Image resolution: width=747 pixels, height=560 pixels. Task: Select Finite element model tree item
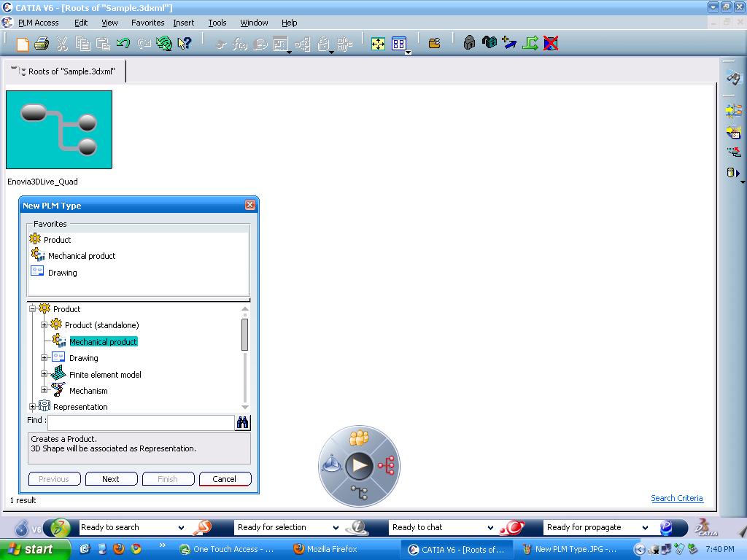[x=105, y=375]
